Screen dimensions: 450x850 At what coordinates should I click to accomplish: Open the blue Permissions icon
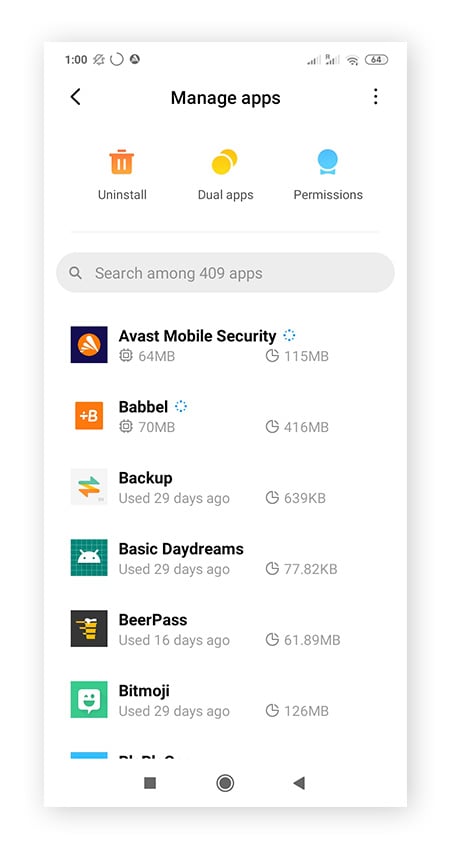tap(328, 162)
